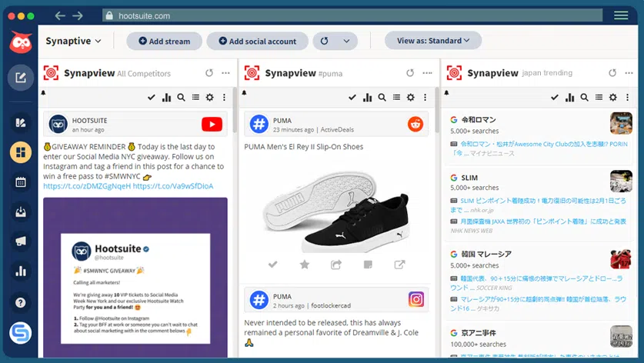Open the Inbox icon in left sidebar
Viewport: 644px width, 363px height.
[20, 211]
